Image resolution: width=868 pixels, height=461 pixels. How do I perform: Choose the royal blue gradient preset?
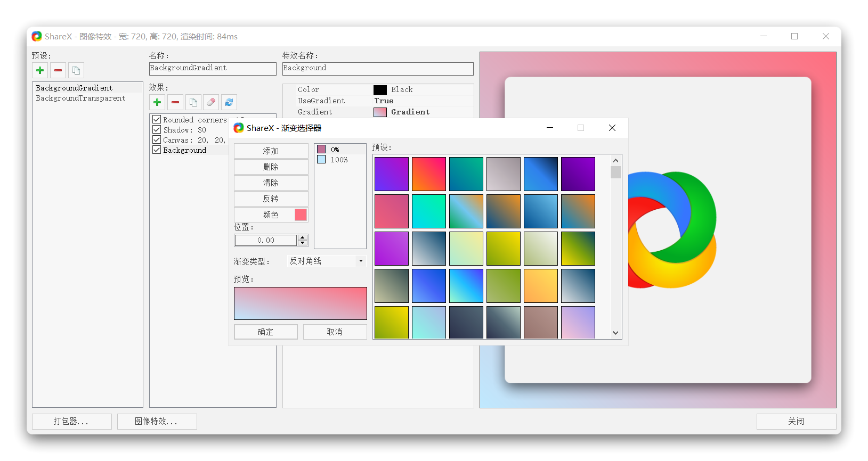429,286
